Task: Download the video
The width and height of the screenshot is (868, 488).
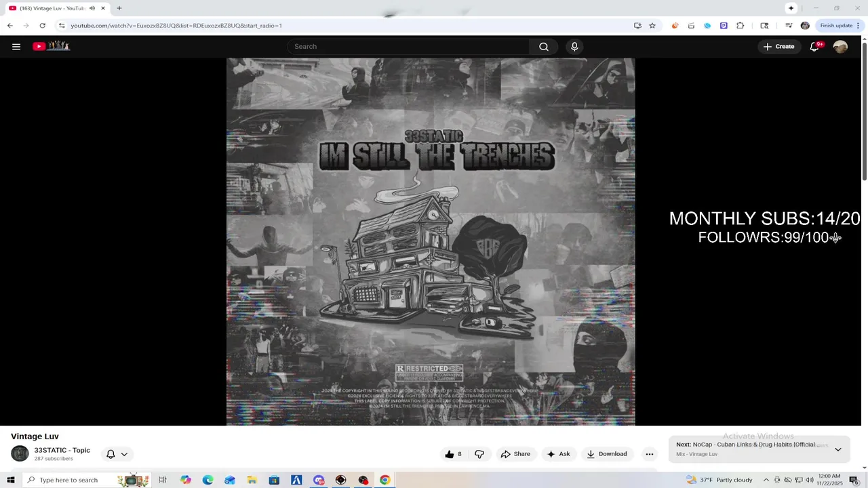Action: click(607, 454)
